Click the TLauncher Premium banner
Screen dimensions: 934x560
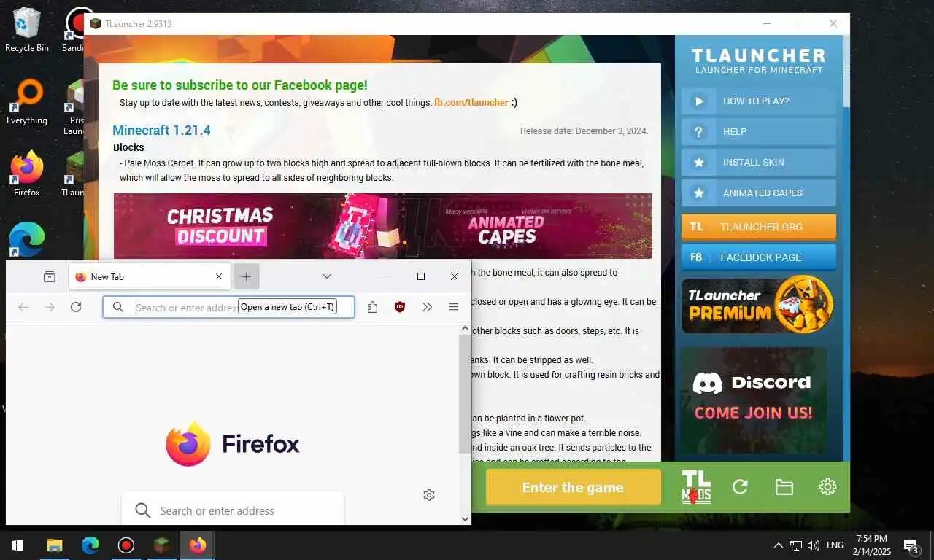point(759,305)
